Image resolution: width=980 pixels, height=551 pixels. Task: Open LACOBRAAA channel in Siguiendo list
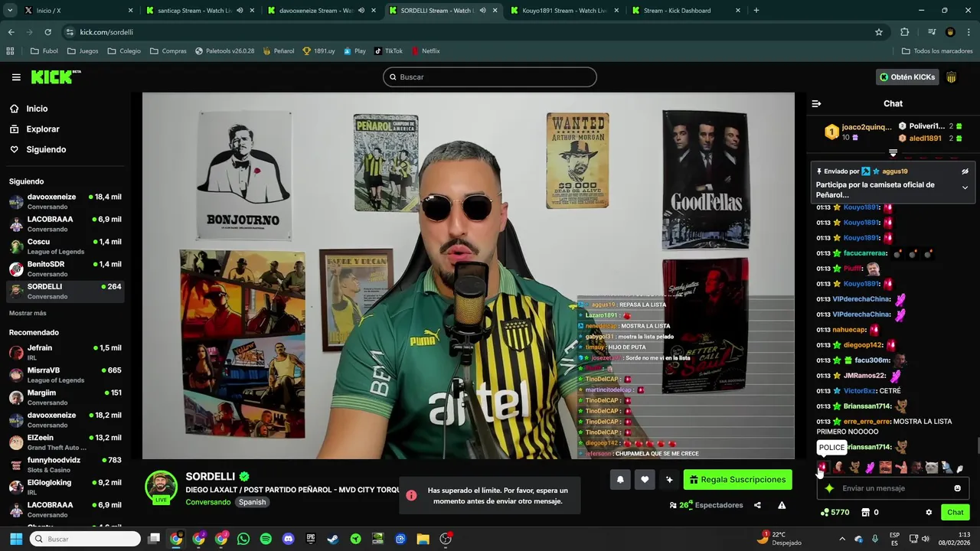65,223
